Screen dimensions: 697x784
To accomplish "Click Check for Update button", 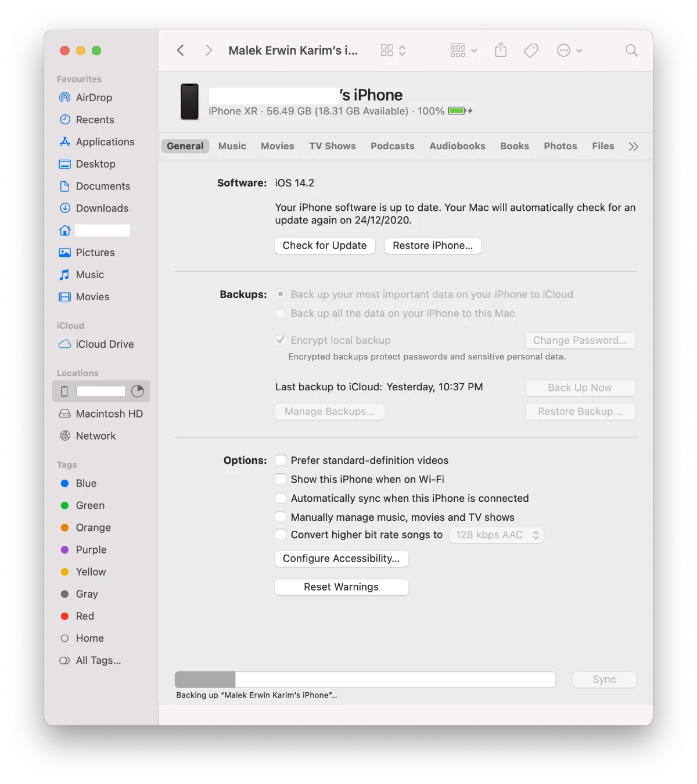I will coord(325,246).
